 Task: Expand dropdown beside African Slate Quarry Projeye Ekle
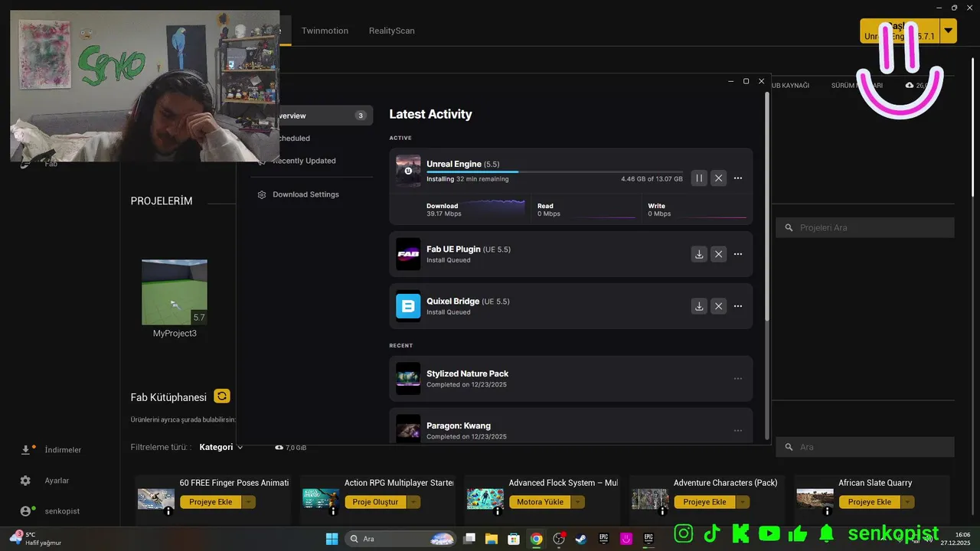click(x=907, y=502)
